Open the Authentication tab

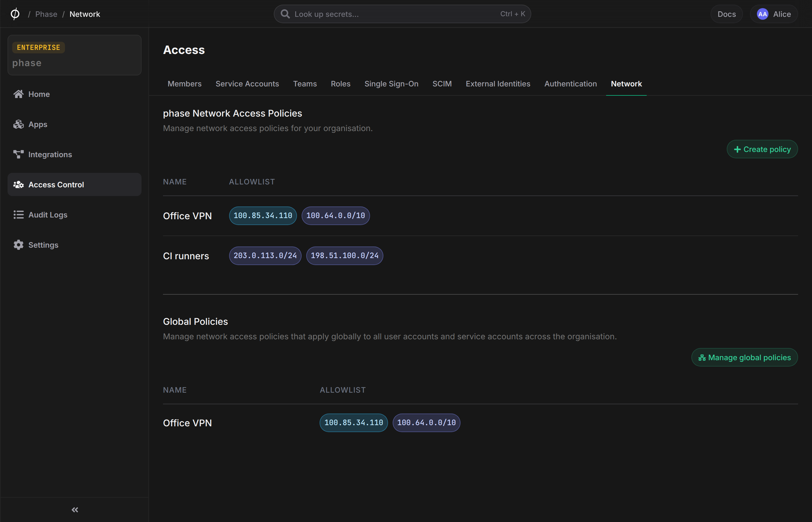[570, 84]
